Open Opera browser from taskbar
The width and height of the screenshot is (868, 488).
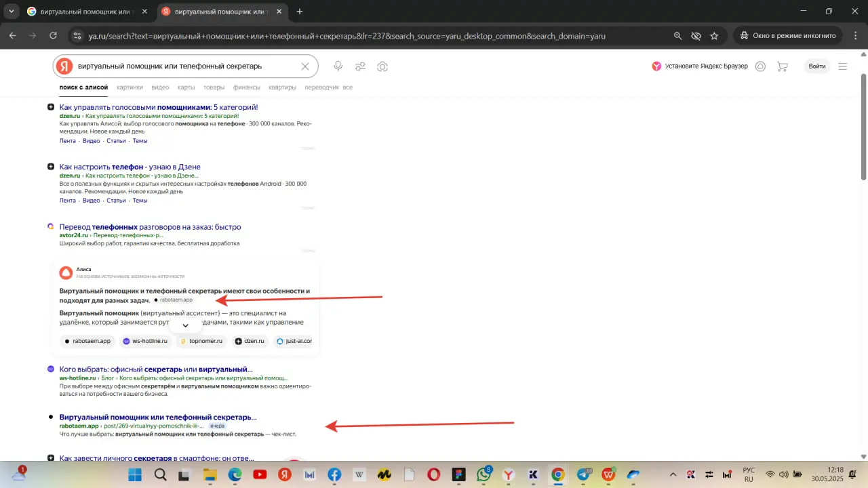pos(434,474)
